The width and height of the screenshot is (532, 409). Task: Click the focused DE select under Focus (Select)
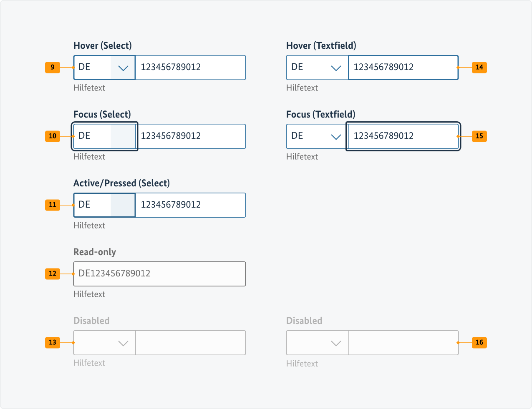click(x=105, y=136)
